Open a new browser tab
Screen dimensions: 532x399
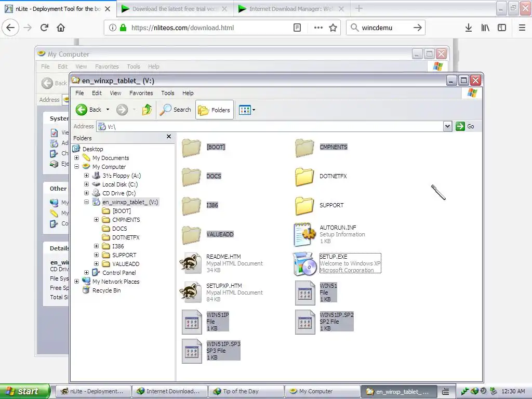pos(358,9)
